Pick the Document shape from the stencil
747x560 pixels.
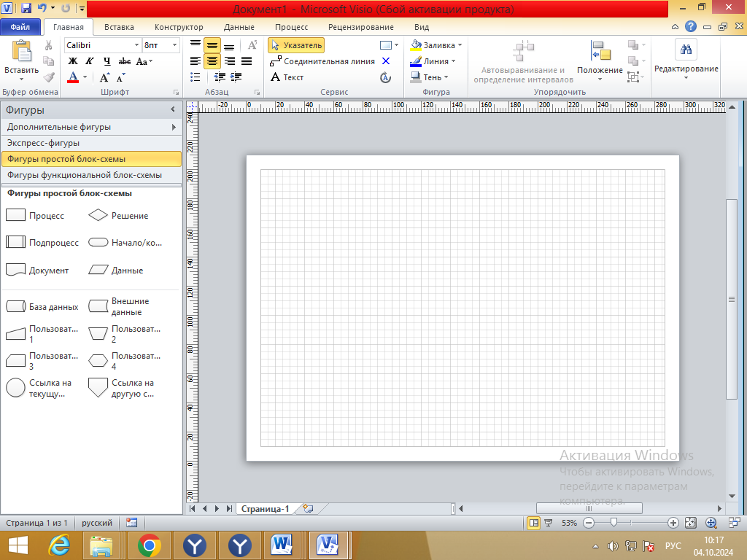[16, 270]
